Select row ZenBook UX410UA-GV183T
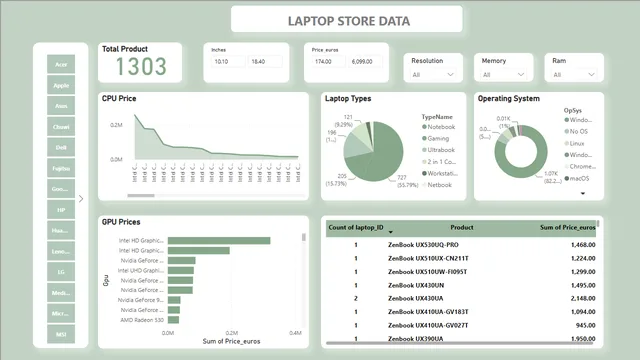Screen dimensions: 640x360 coord(460,312)
